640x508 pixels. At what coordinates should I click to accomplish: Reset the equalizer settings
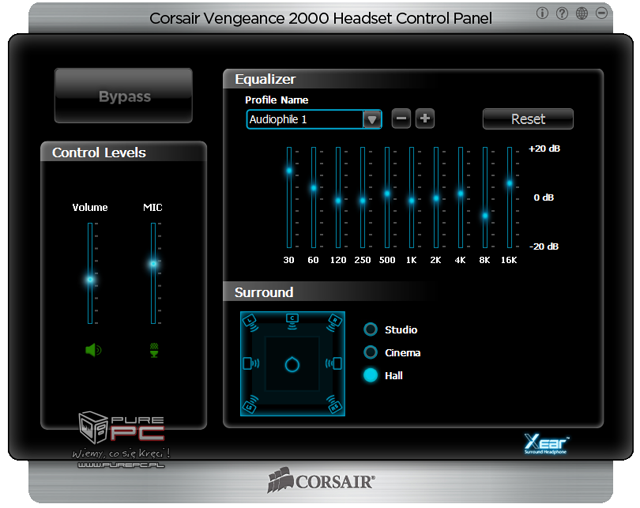point(528,119)
